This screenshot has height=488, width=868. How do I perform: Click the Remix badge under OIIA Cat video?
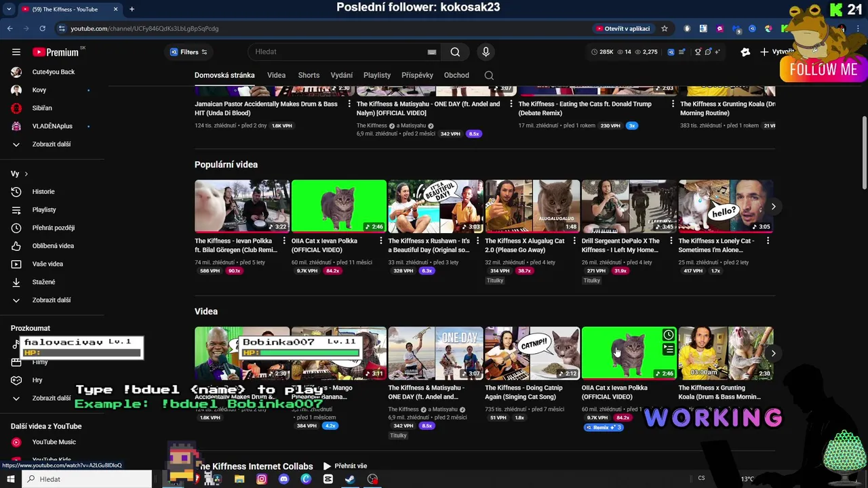coord(603,428)
